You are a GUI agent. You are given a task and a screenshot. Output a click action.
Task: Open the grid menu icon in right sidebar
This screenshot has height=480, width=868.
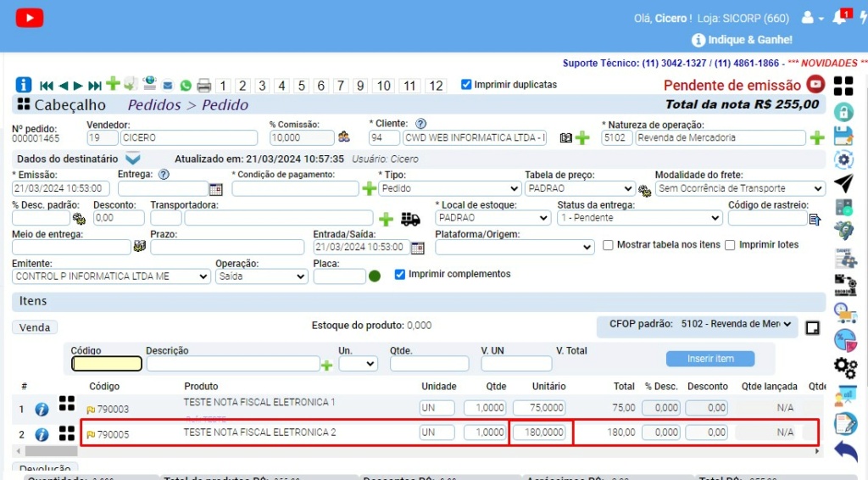[x=843, y=86]
